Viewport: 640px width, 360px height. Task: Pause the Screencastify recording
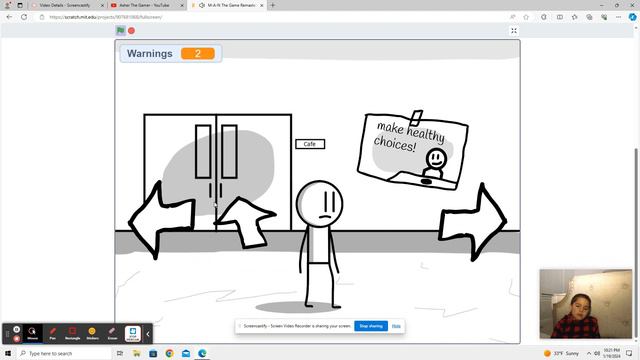[16, 329]
